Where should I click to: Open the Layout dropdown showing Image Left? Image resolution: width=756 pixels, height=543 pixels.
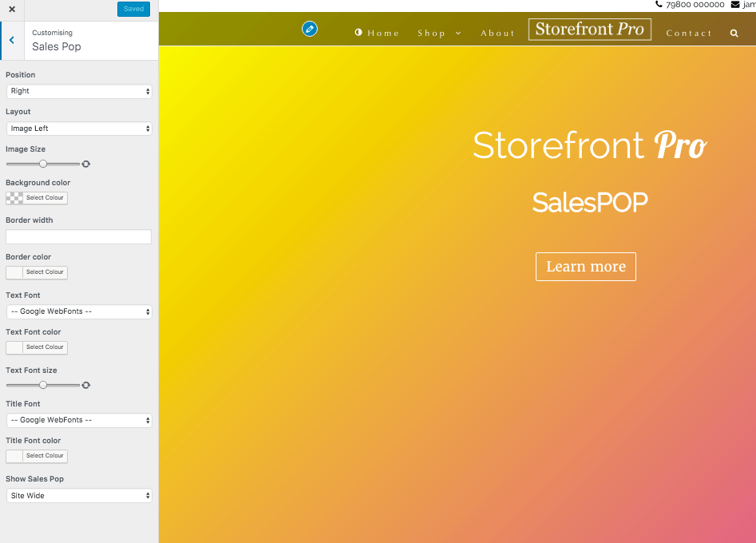click(79, 129)
